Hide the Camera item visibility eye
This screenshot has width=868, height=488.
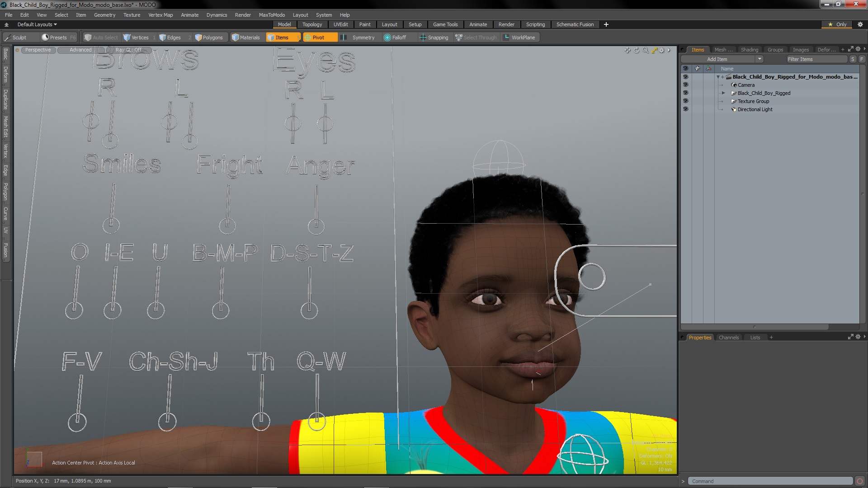(685, 85)
